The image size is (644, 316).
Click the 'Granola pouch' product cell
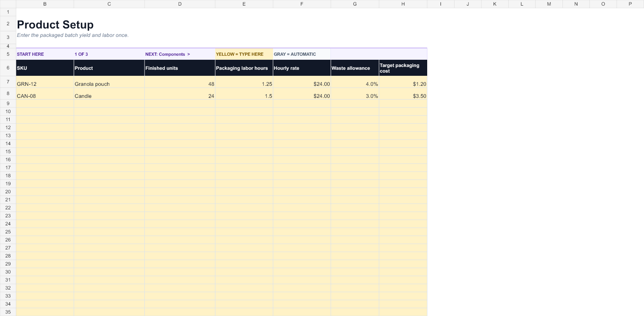click(109, 82)
